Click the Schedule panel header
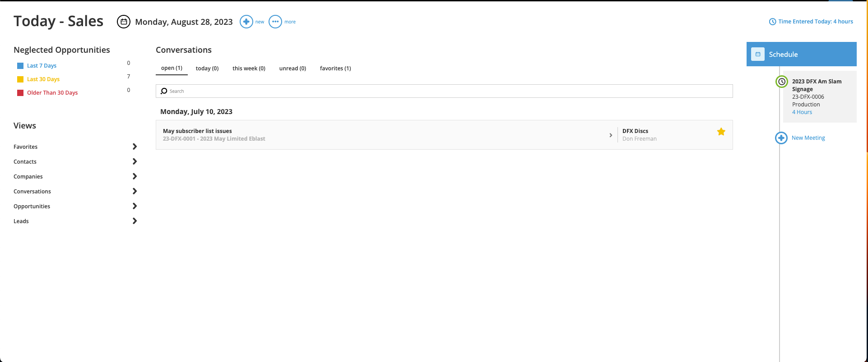Viewport: 868px width, 362px height. tap(802, 54)
